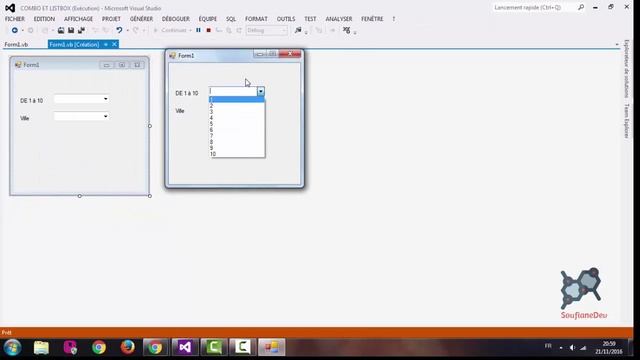640x360 pixels.
Task: Click the rightmost toolbar tools icon
Action: tap(347, 30)
